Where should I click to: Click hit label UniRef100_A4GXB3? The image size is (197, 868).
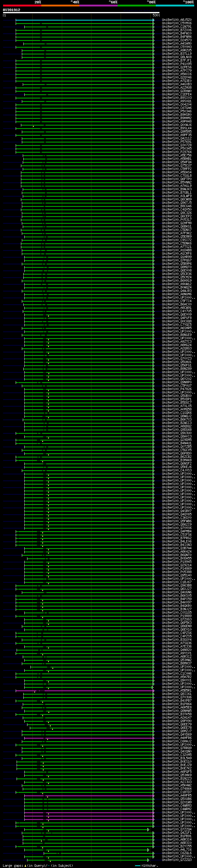[x=177, y=84]
